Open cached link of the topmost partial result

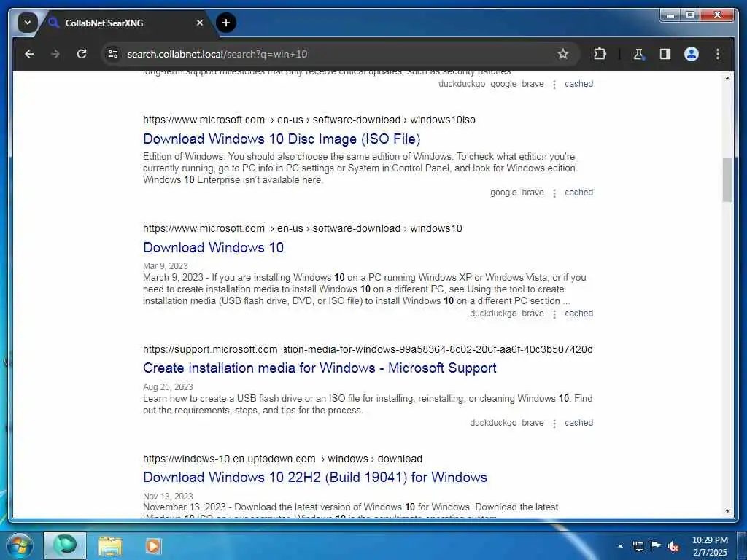pyautogui.click(x=578, y=84)
